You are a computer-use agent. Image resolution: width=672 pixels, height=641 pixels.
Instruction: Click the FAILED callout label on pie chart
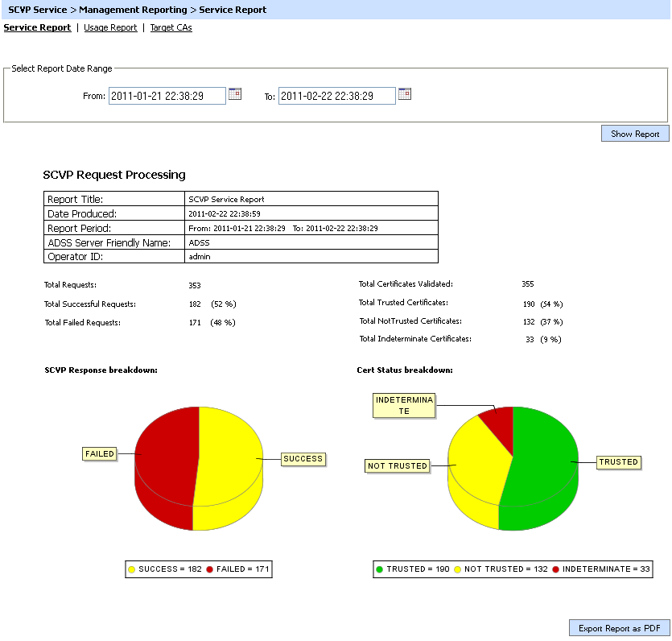click(x=100, y=454)
